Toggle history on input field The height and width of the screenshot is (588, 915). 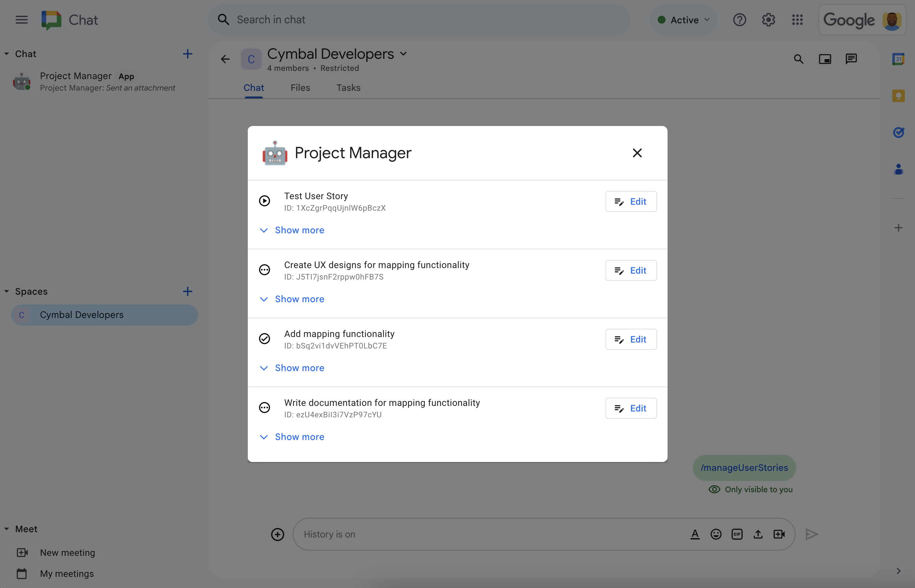click(x=330, y=534)
